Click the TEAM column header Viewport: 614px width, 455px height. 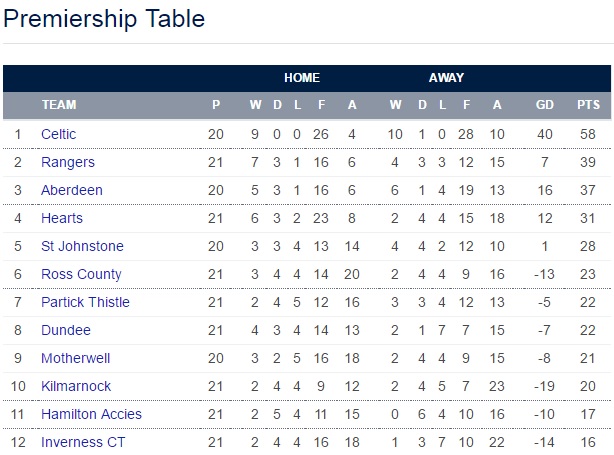tap(59, 105)
